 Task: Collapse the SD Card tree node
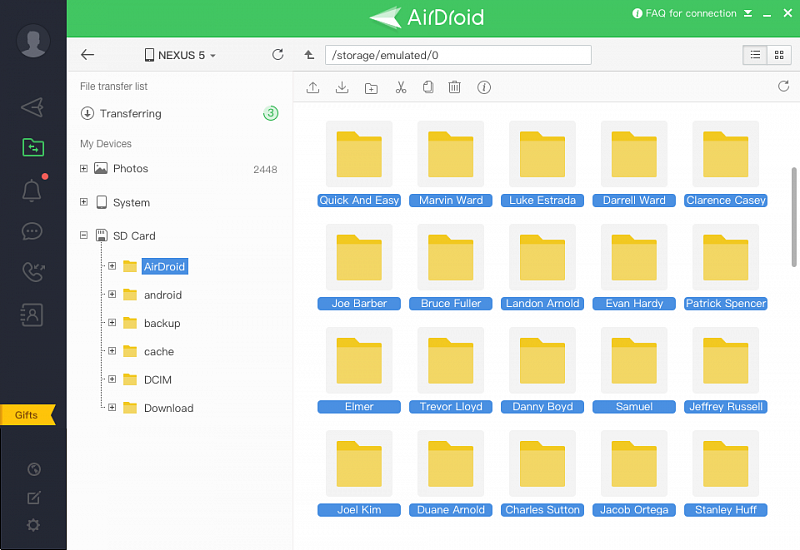(84, 236)
